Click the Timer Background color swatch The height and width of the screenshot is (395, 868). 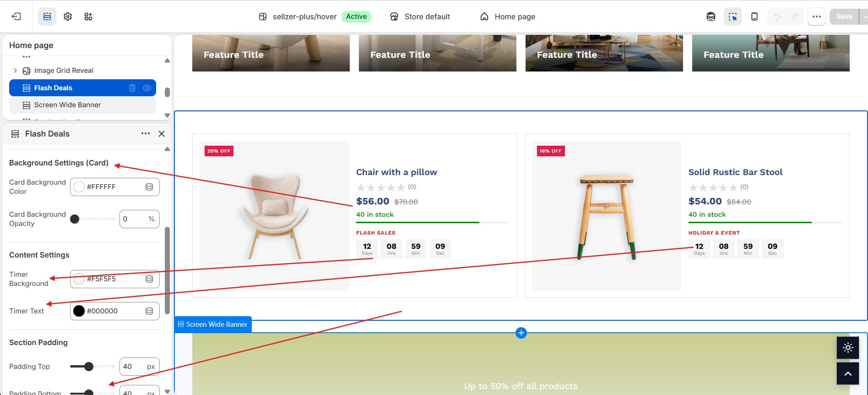click(x=79, y=279)
